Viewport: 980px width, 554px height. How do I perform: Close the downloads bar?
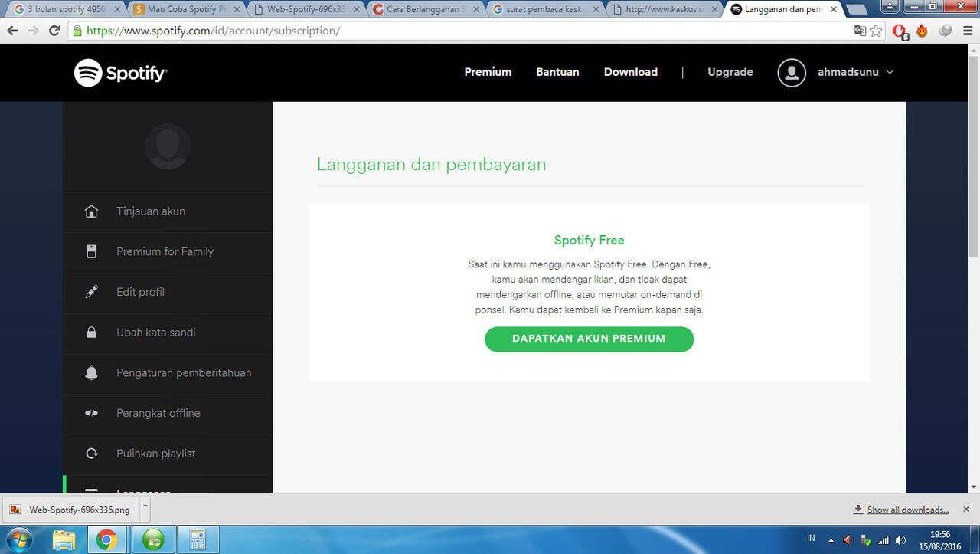tap(966, 509)
